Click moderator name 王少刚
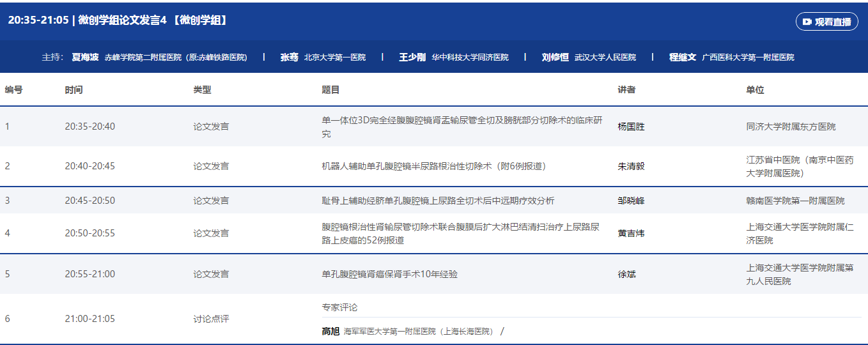868x345 pixels. pos(412,57)
